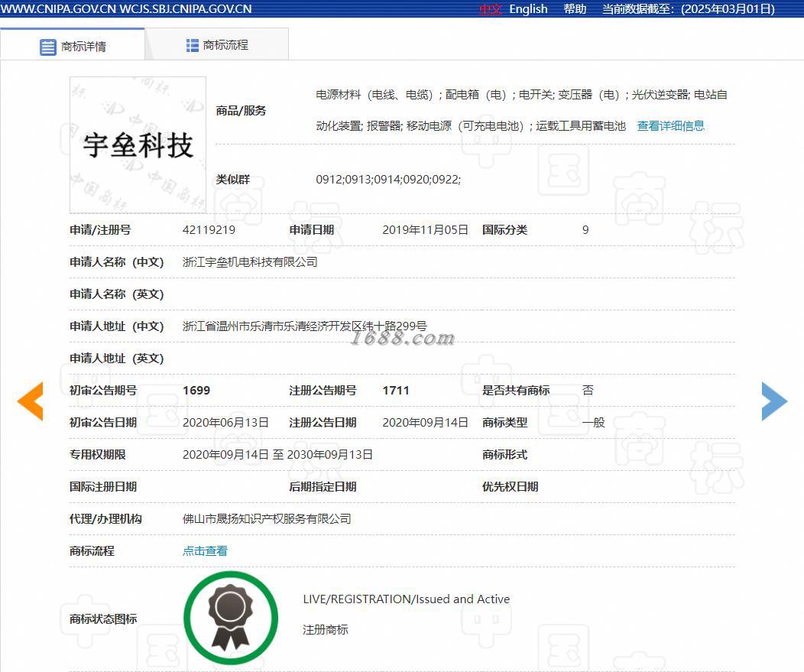
Task: Click the trademark details list icon
Action: pos(47,47)
